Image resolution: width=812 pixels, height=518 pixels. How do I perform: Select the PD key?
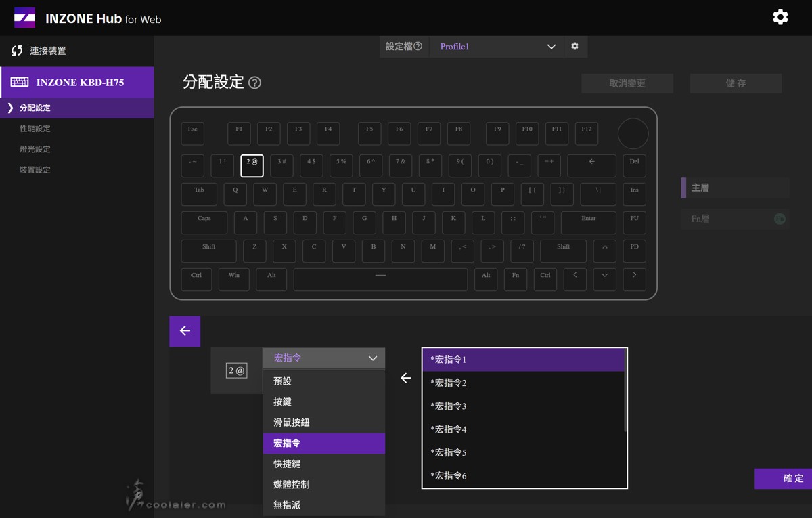pos(634,251)
